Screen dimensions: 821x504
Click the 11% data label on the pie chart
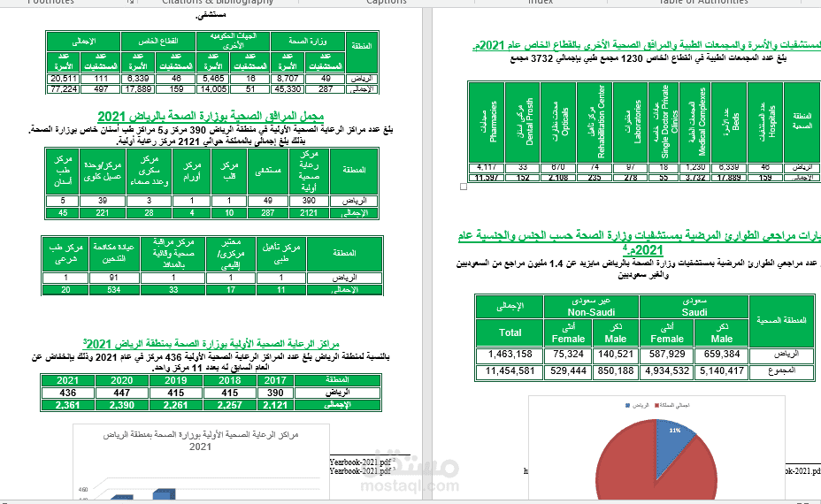point(675,431)
